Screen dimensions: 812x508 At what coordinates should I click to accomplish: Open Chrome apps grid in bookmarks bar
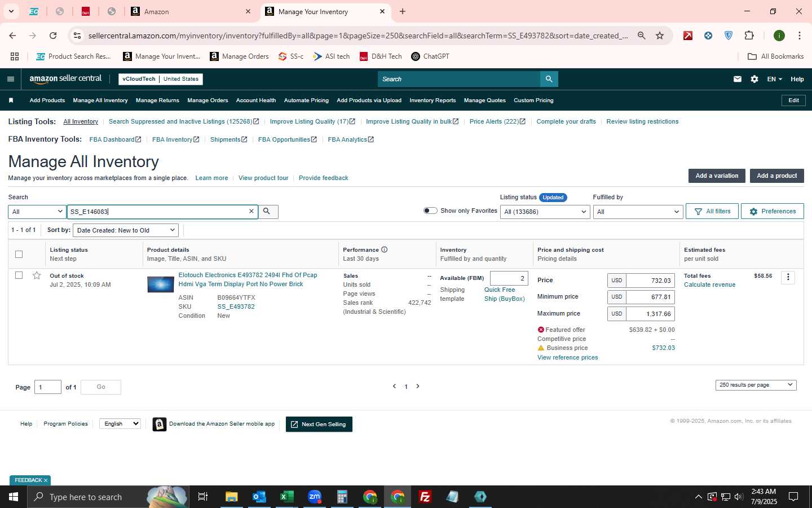(15, 56)
